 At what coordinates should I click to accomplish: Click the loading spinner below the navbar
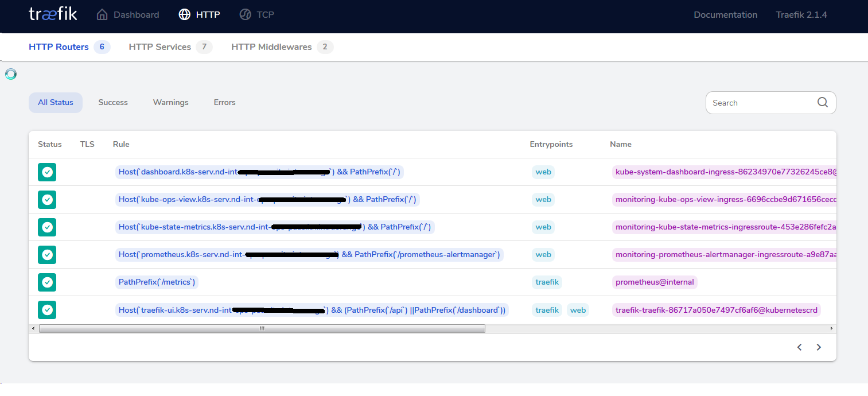[10, 74]
